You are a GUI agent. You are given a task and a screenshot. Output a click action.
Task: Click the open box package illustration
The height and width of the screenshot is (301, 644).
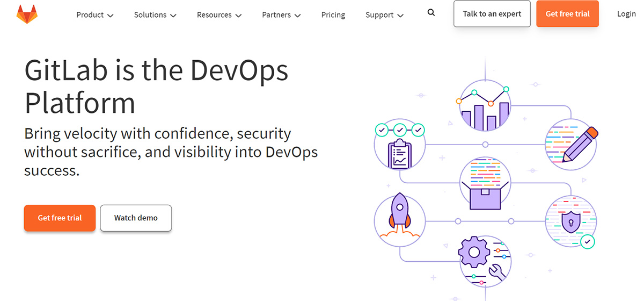tap(485, 183)
